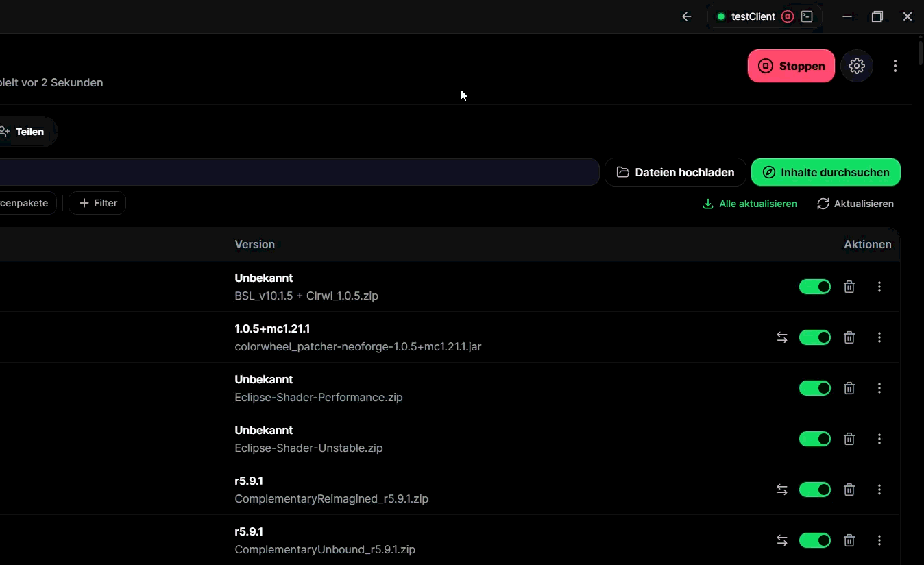Open more options for Eclipse-Shader-Unstable.zip row
This screenshot has height=565, width=924.
coord(879,439)
